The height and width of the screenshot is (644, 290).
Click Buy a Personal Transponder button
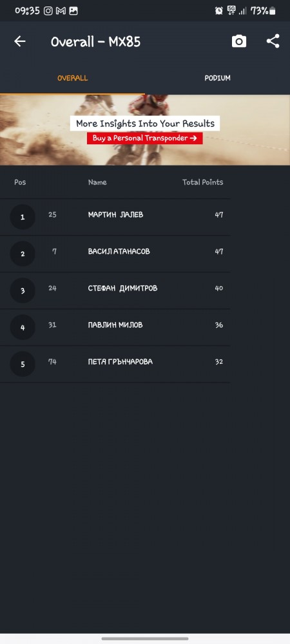(x=144, y=138)
